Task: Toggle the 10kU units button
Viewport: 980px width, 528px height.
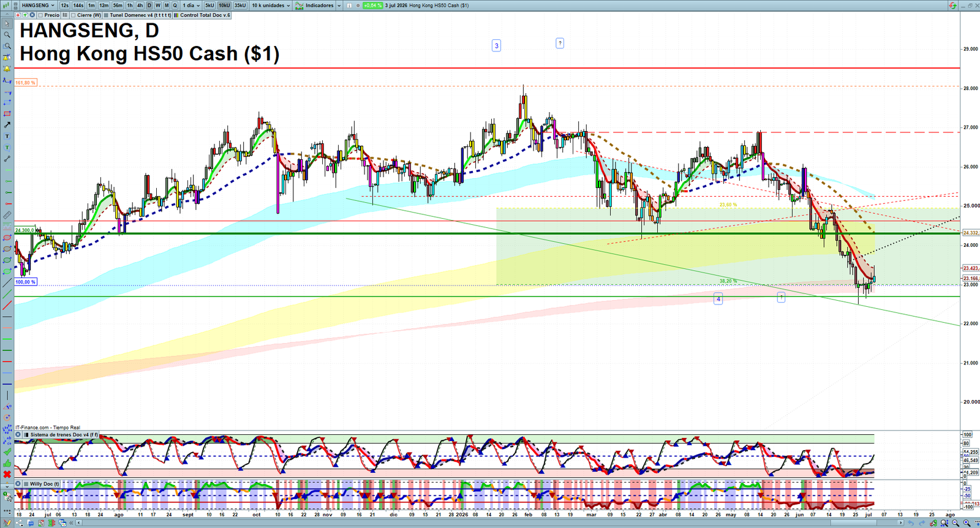Action: tap(224, 6)
